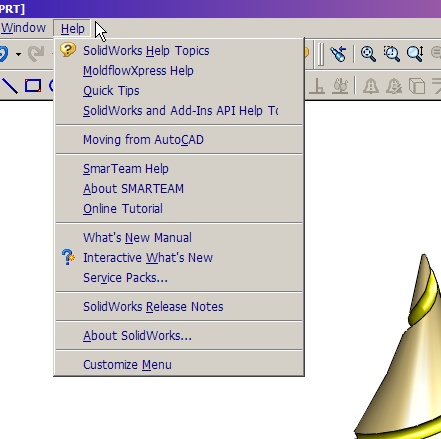Open the Window menu
This screenshot has width=441, height=439.
point(23,28)
